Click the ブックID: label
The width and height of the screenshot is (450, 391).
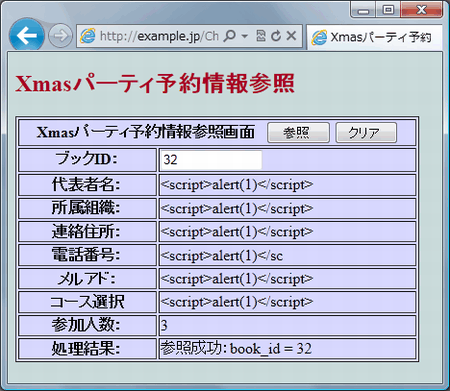coord(87,159)
